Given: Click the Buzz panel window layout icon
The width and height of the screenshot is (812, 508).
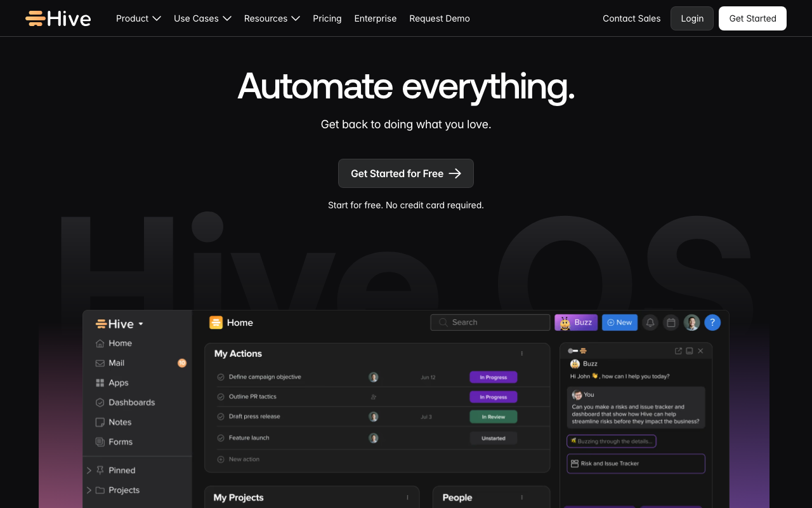Looking at the screenshot, I should 690,351.
